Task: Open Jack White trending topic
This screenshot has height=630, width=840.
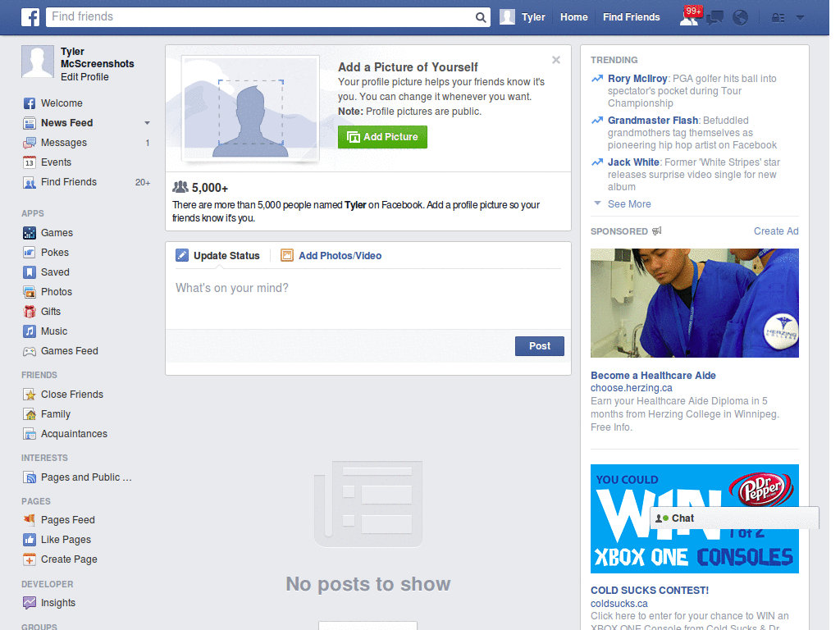Action: click(633, 162)
